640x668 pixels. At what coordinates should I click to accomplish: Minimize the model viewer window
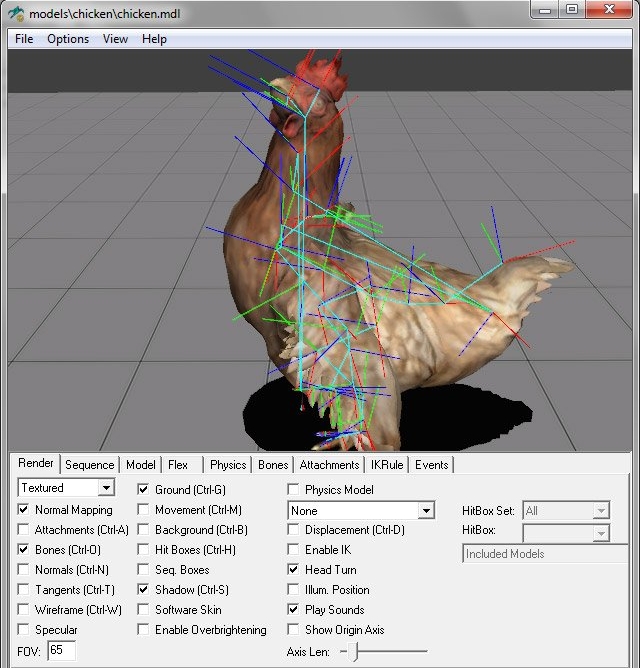click(x=544, y=9)
